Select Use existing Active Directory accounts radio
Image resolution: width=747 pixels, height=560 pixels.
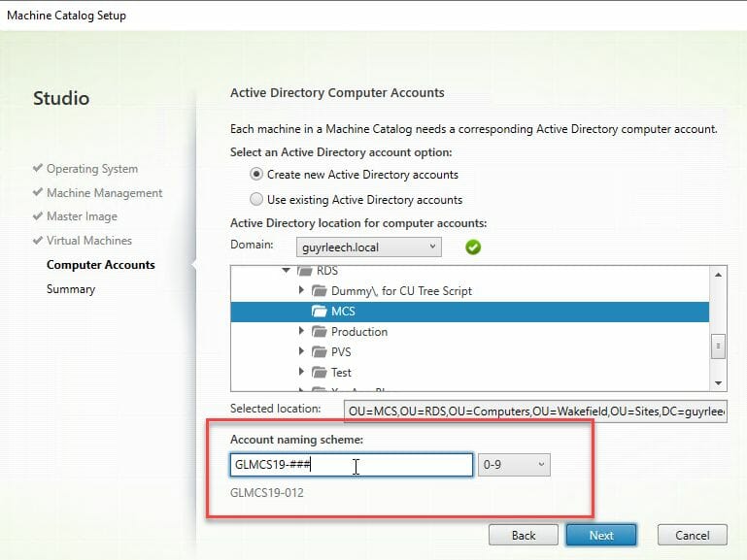[256, 199]
